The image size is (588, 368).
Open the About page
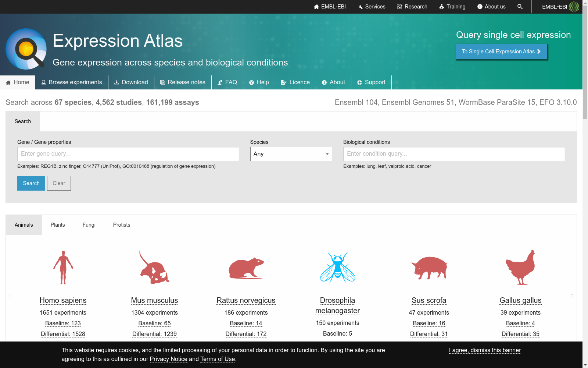click(x=333, y=82)
